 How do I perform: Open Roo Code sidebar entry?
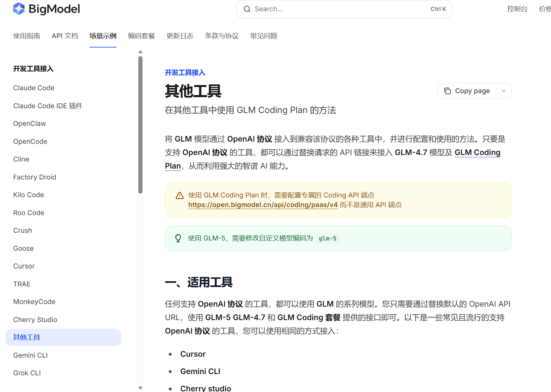pyautogui.click(x=29, y=213)
